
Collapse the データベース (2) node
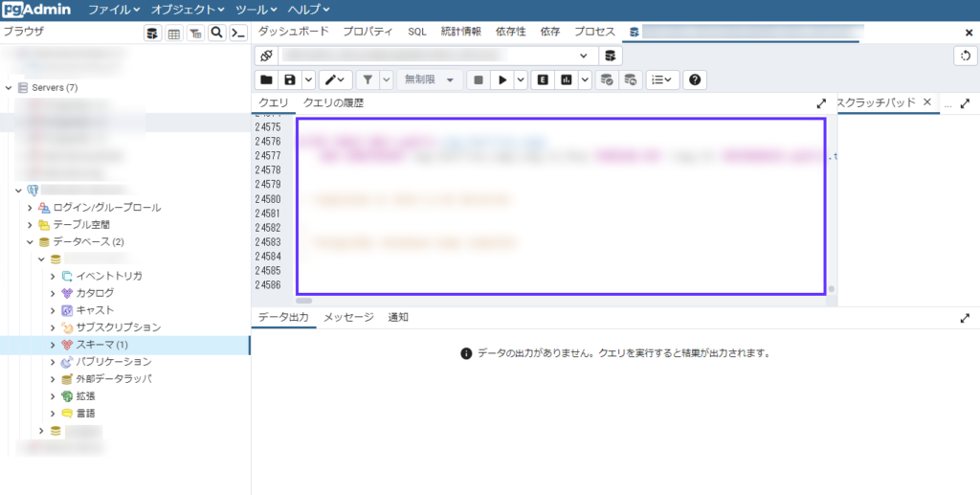tap(30, 242)
